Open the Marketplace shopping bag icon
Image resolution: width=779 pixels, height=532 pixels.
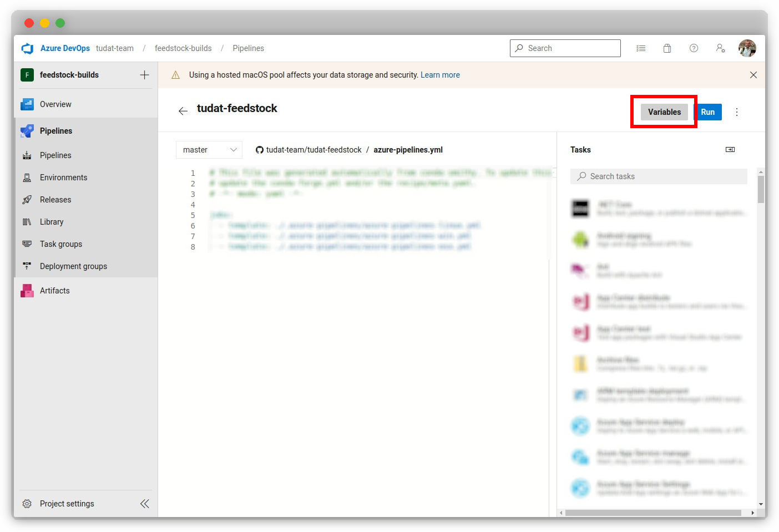click(667, 48)
